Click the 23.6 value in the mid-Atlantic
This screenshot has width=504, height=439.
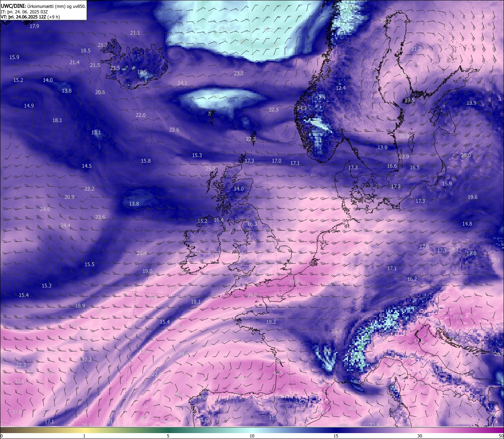pyautogui.click(x=100, y=217)
